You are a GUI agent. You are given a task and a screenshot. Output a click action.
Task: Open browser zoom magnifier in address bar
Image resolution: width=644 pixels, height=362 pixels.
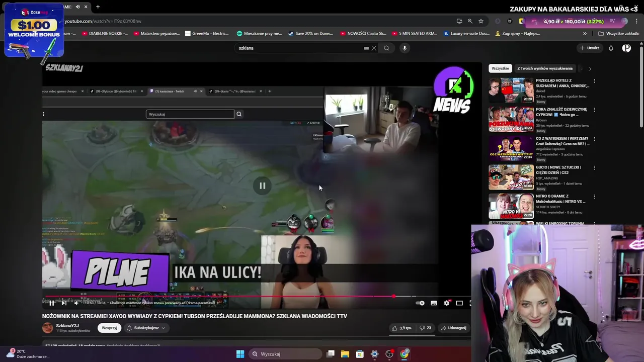(x=470, y=21)
